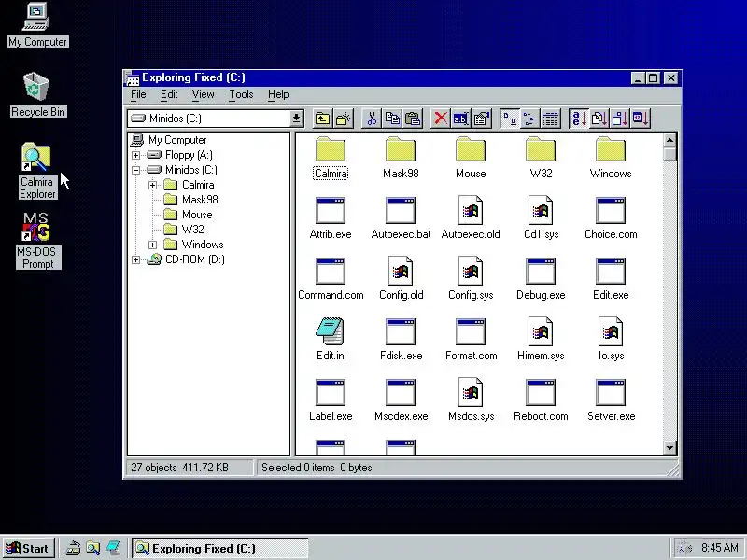Open the File menu

tap(138, 94)
